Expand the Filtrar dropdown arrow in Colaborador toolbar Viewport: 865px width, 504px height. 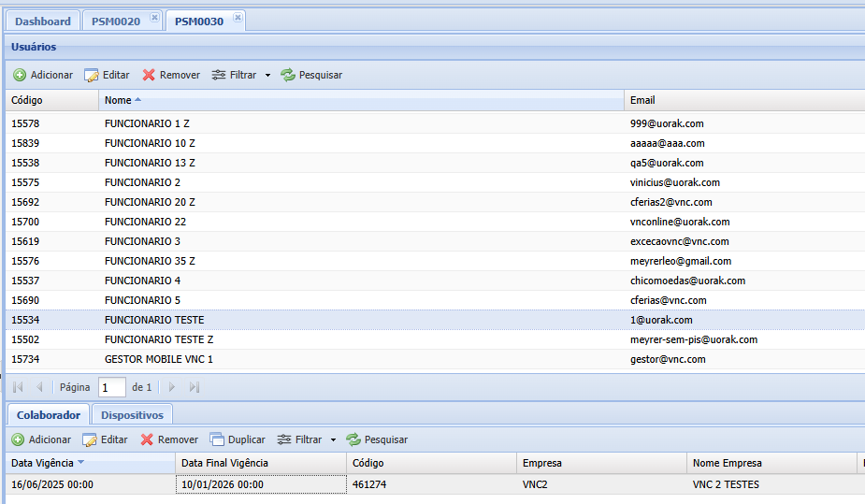click(333, 439)
